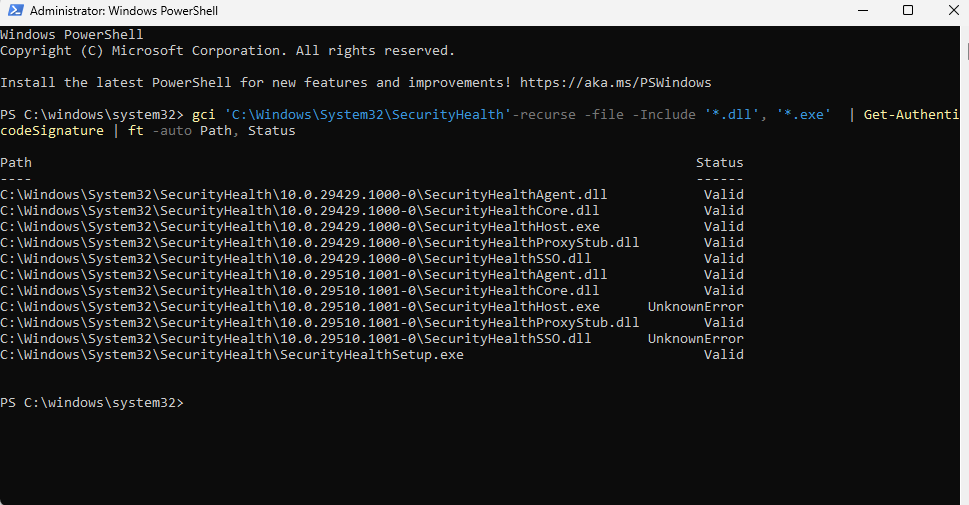Close the Administrator PowerShell window

(x=952, y=11)
